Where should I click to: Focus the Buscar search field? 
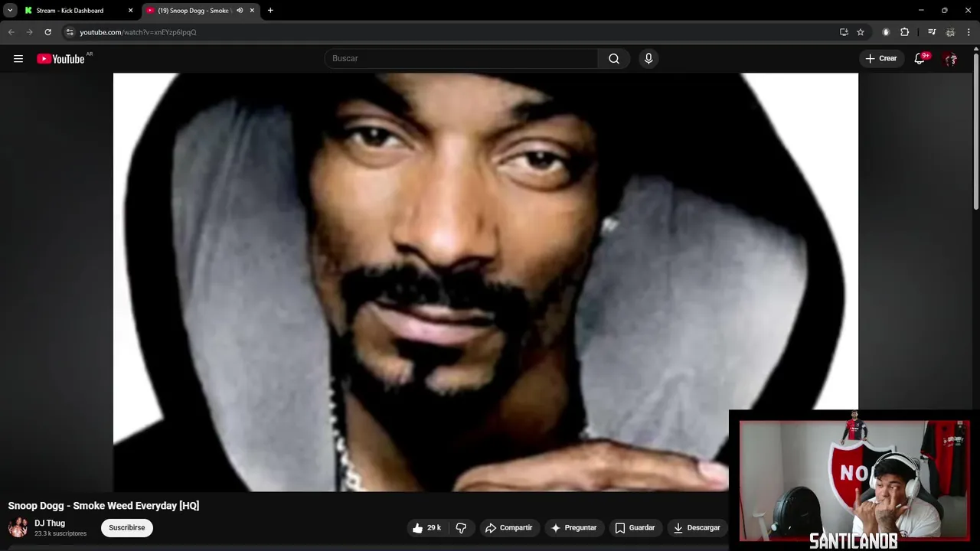(x=462, y=58)
